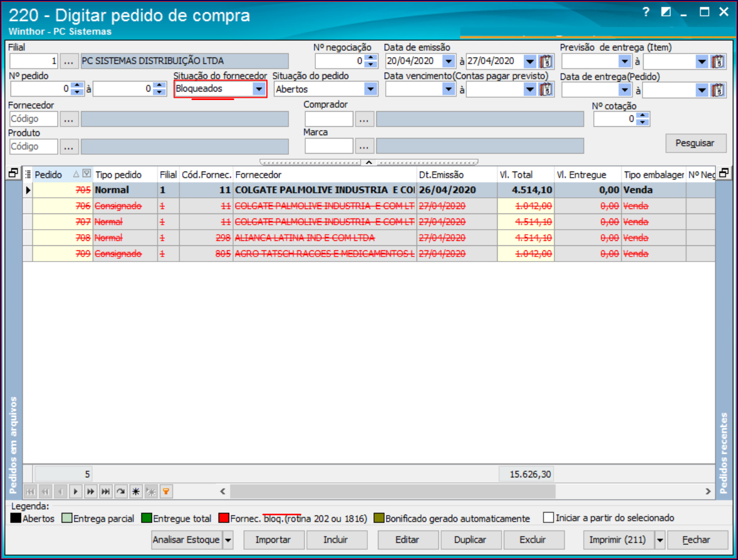Open Previsão de entrega start date dropdown
This screenshot has height=560, width=738.
pyautogui.click(x=625, y=61)
